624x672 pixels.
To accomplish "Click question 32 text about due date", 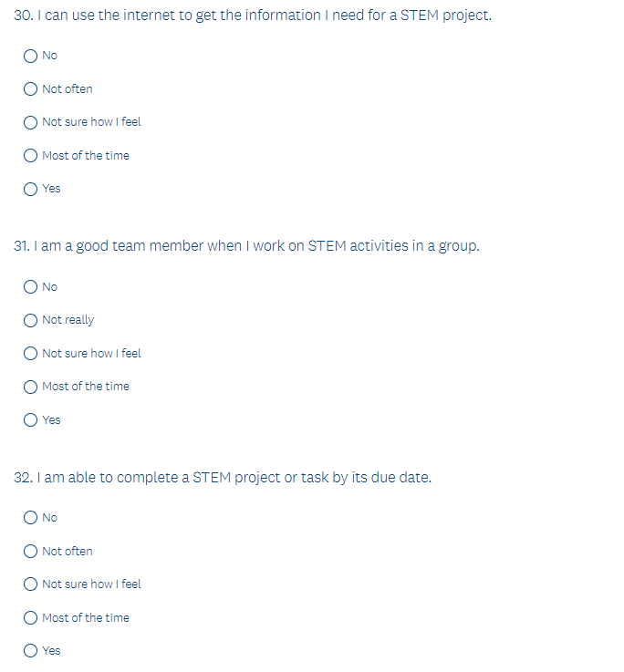I will click(x=224, y=478).
